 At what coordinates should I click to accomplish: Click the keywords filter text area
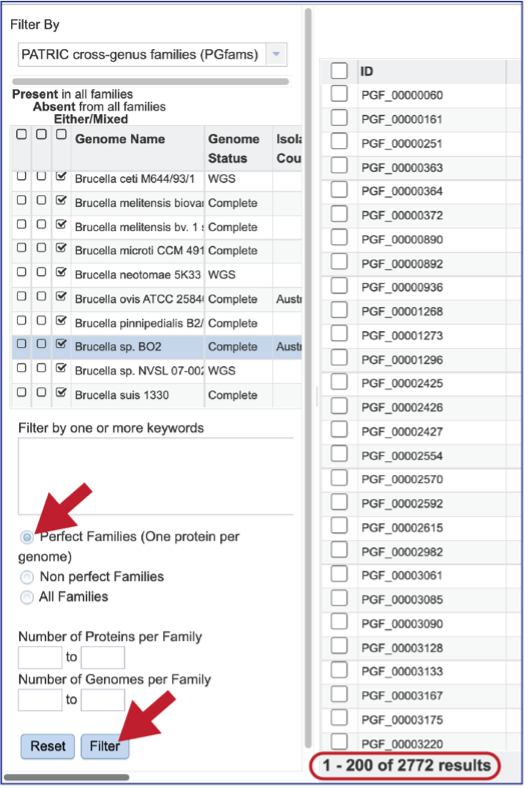[x=156, y=476]
